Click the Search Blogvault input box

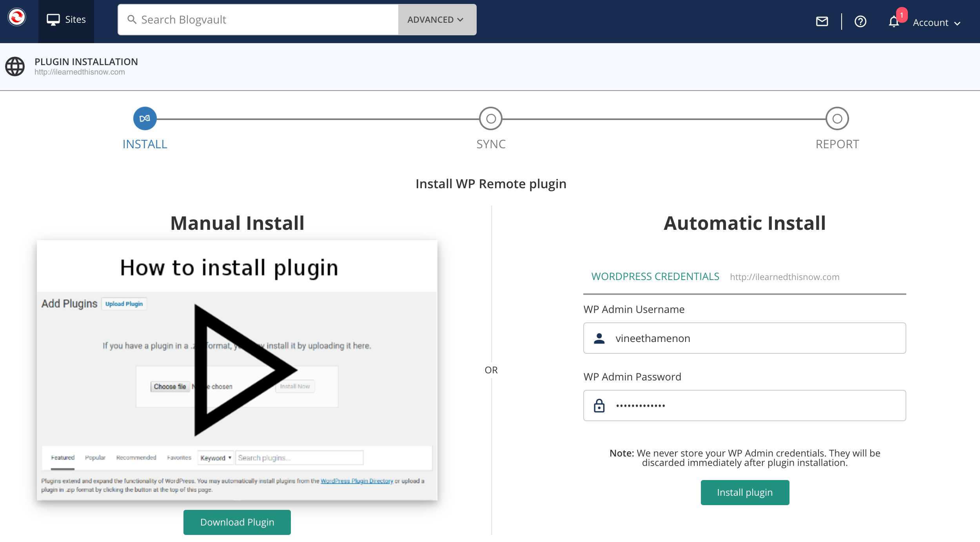click(267, 20)
